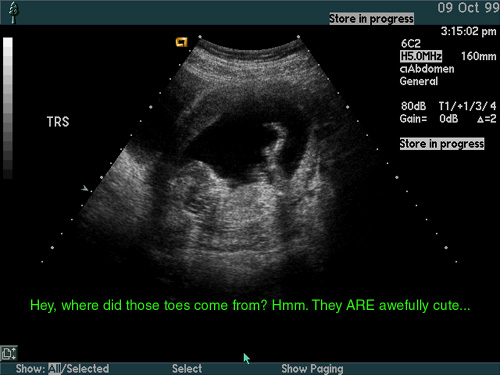Click the focal zone arrow marker on sector edge
The image size is (500, 375).
pyautogui.click(x=85, y=189)
